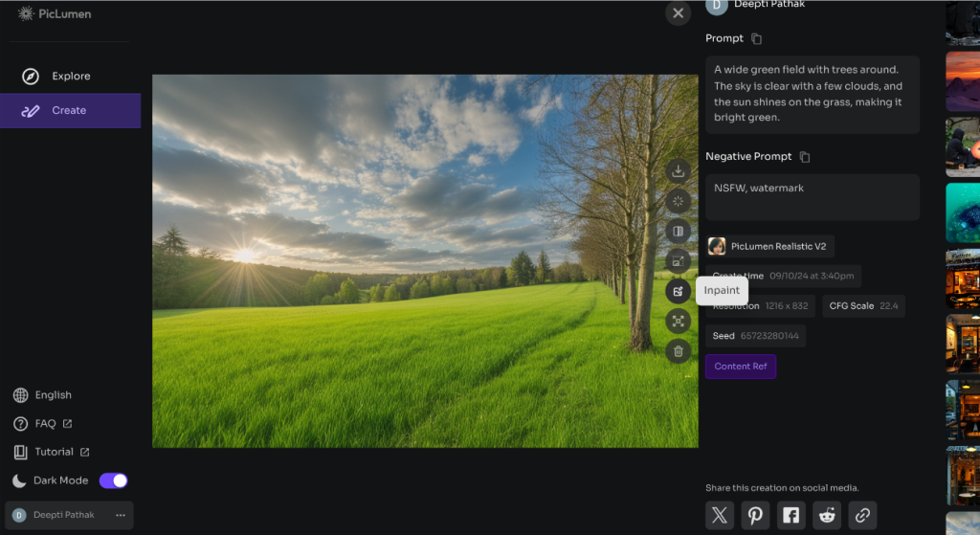The width and height of the screenshot is (980, 535).
Task: Go to the Explore page
Action: [x=70, y=77]
